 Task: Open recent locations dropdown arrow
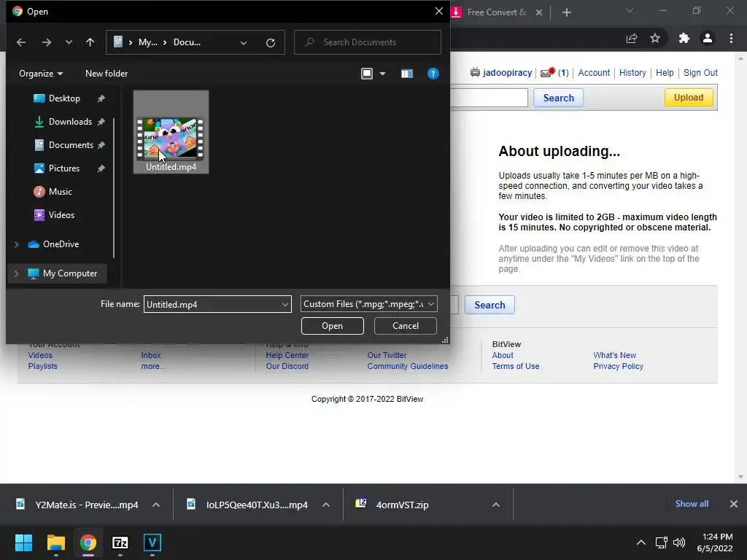[x=69, y=42]
